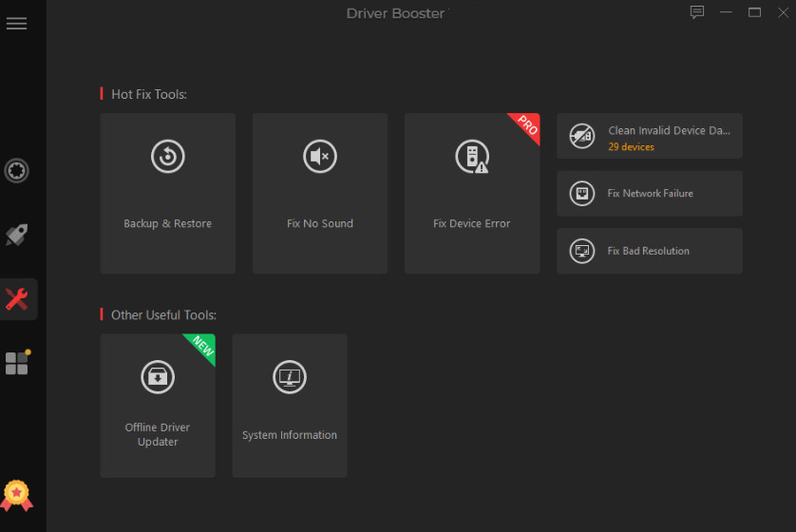The height and width of the screenshot is (532, 796).
Task: Click the NEW ribbon on Offline Driver Updater
Action: click(x=203, y=346)
